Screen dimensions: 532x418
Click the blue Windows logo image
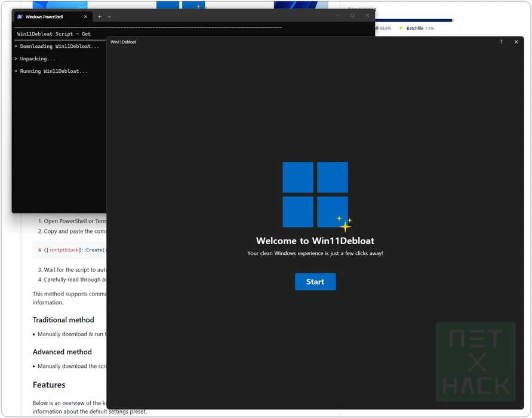(x=315, y=194)
